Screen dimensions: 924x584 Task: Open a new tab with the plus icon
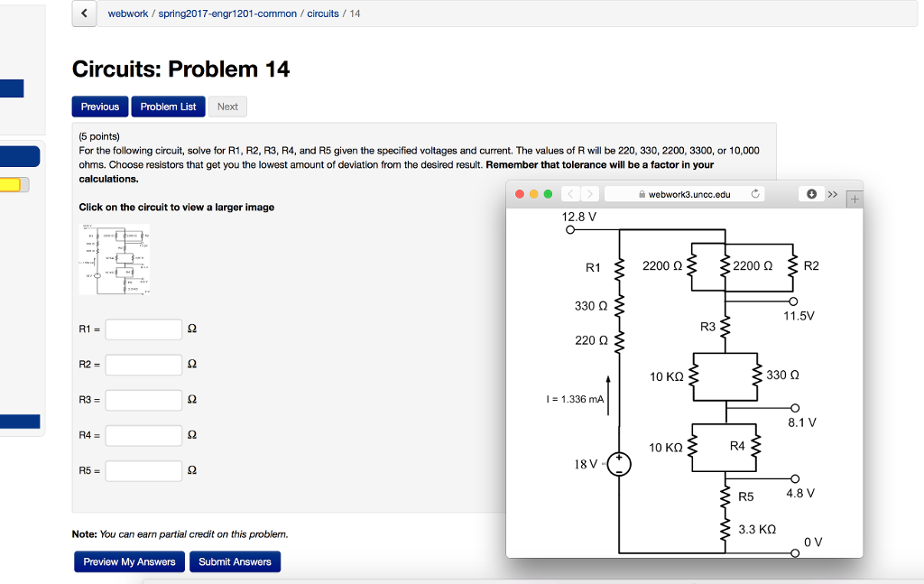click(854, 198)
